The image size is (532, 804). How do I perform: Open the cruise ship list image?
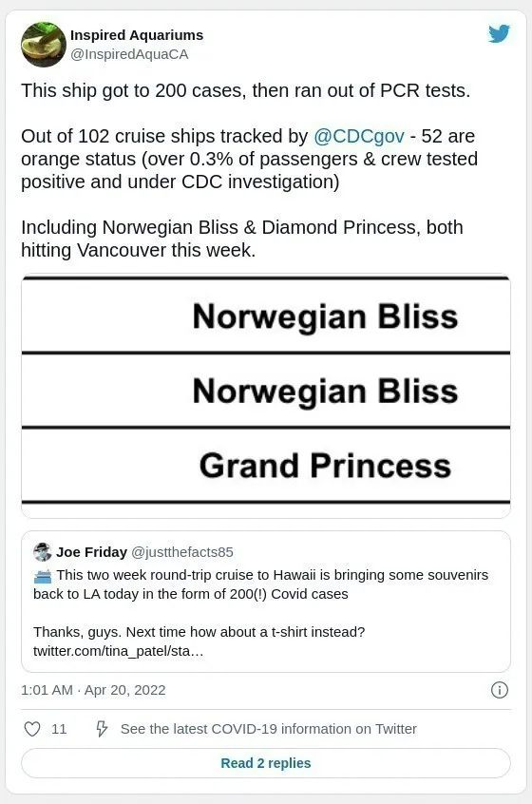pyautogui.click(x=266, y=396)
